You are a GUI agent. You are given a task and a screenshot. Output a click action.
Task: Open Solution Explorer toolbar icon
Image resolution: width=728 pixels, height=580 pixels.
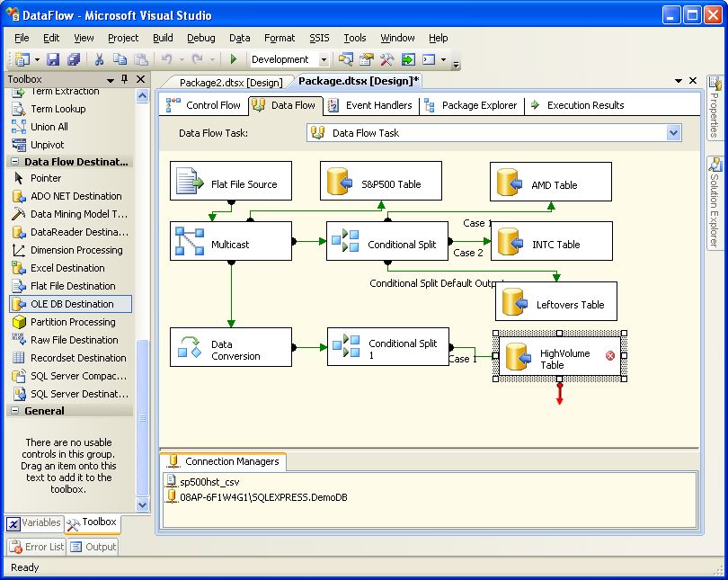click(x=345, y=59)
